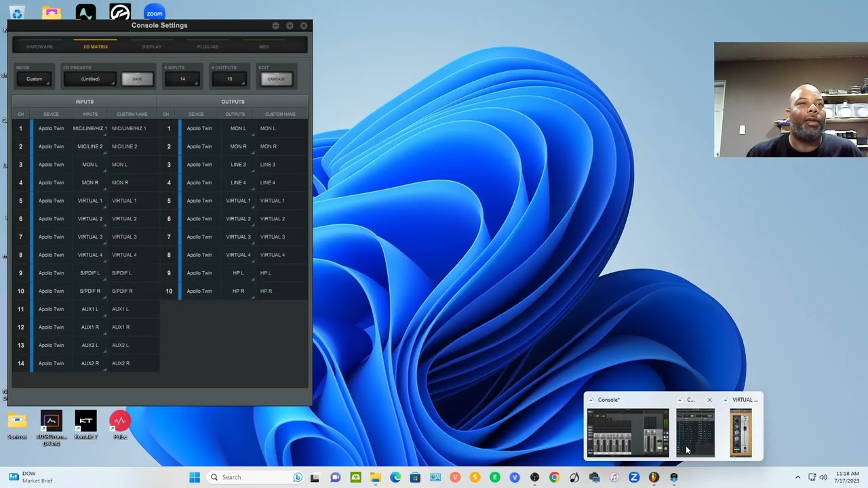Open Task View in the taskbar
868x488 pixels.
315,477
